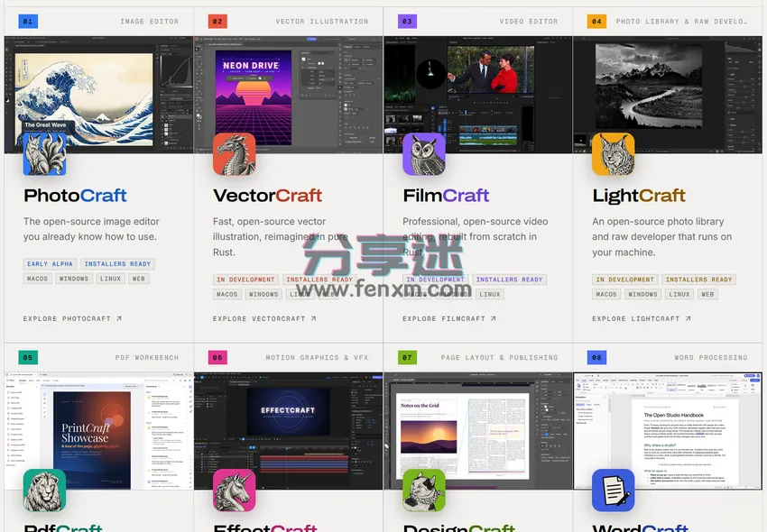
Task: Click the INSTALLERS READY tag on LightCraft
Action: click(699, 280)
